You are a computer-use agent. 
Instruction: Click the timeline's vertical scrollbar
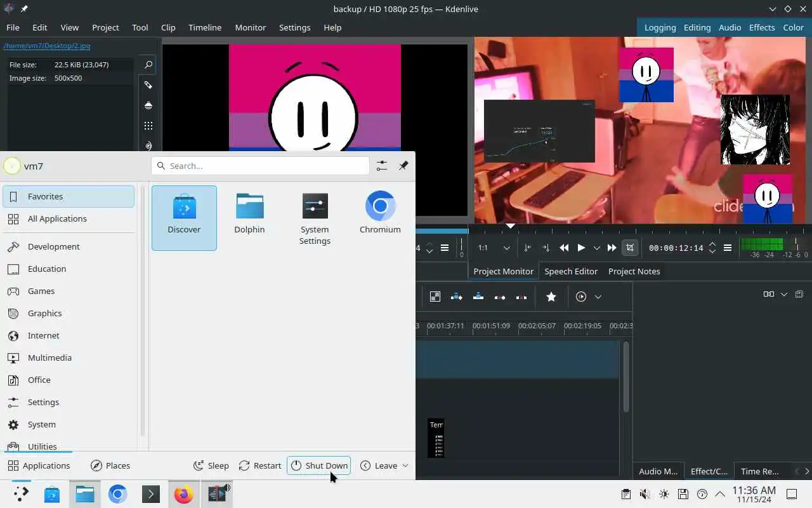[626, 378]
